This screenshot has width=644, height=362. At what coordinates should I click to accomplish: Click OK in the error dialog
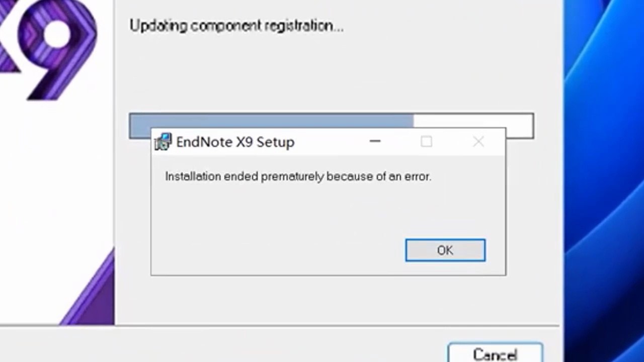tap(445, 250)
